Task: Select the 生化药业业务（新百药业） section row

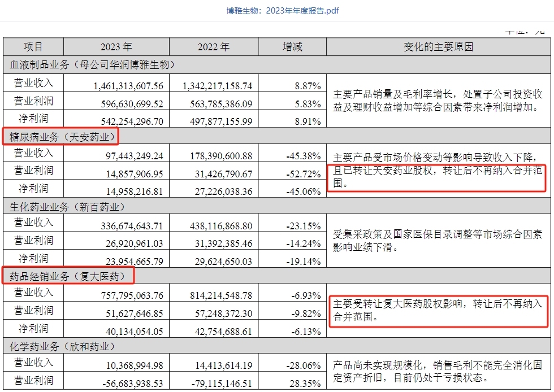Action: click(277, 207)
